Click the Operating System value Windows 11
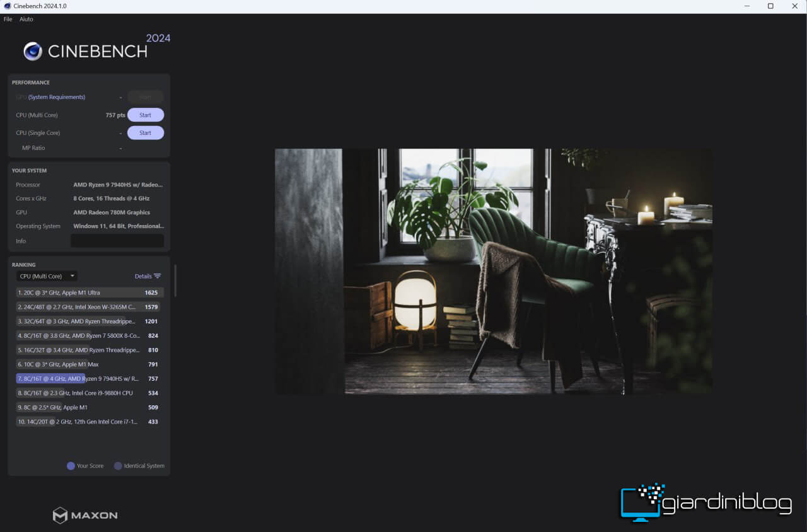This screenshot has height=532, width=807. (x=119, y=226)
